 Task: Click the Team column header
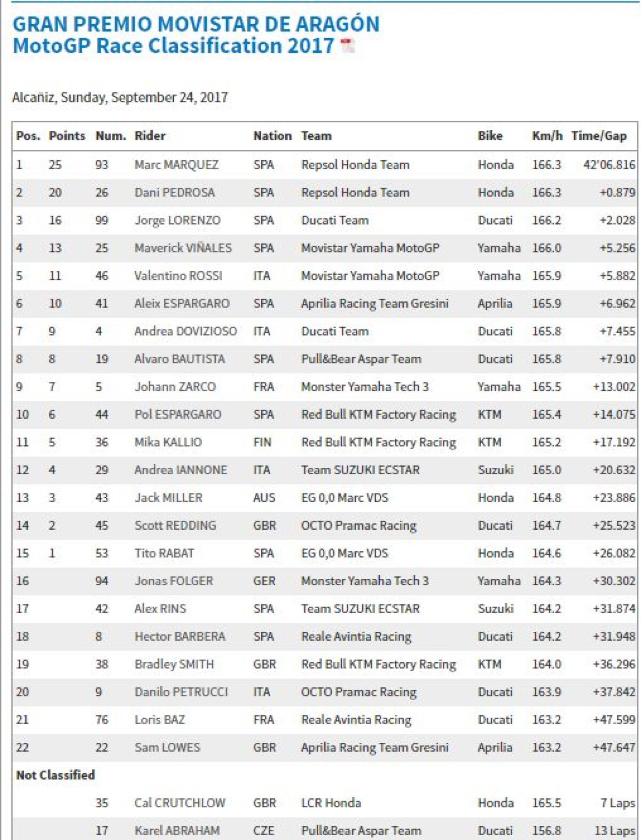[316, 136]
